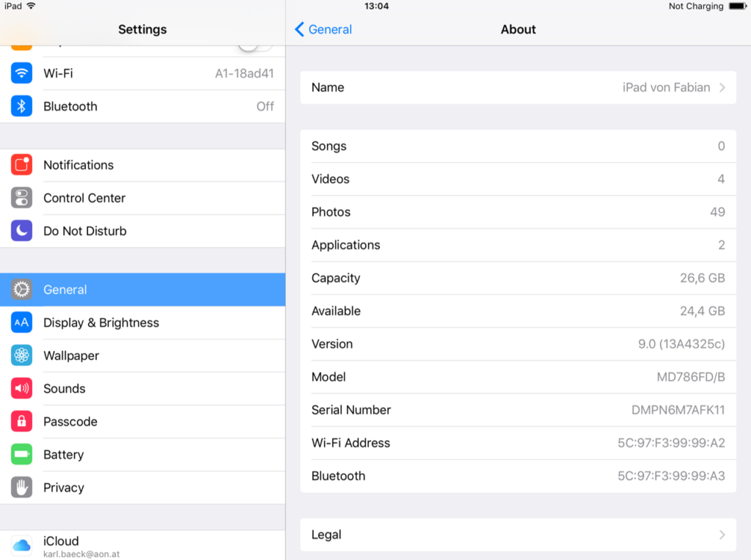Open iCloud account settings

pyautogui.click(x=142, y=545)
